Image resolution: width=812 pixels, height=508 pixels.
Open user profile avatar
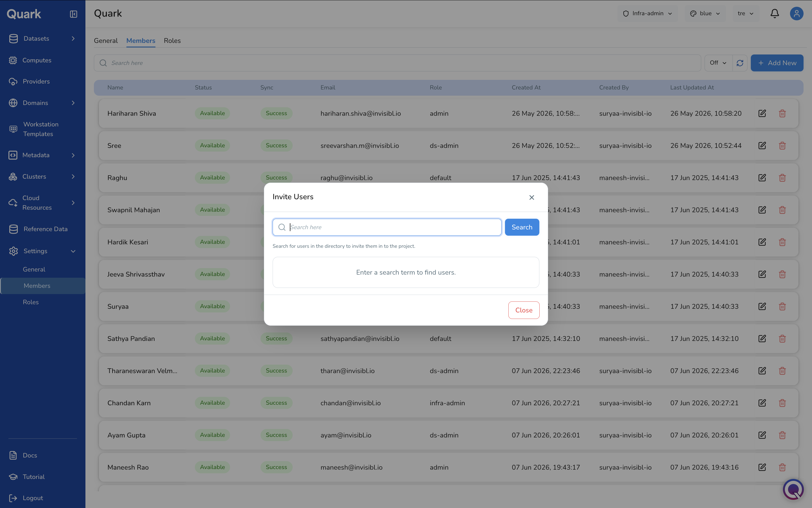796,14
